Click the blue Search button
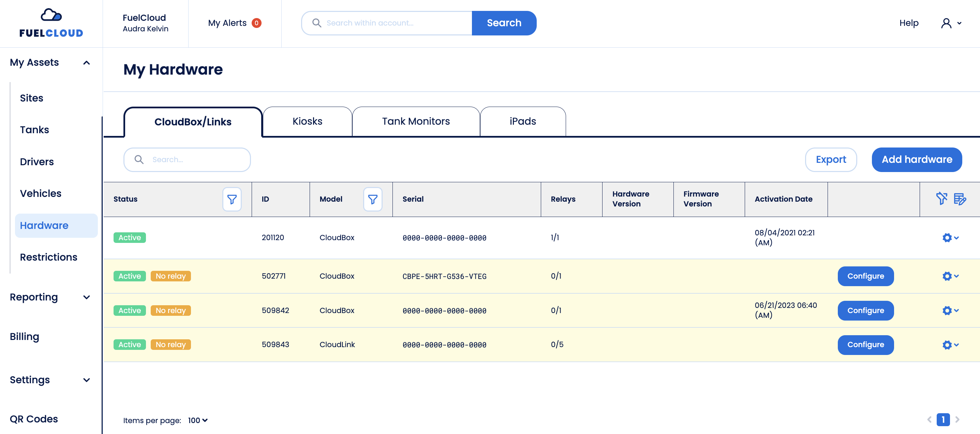980x434 pixels. coord(504,23)
